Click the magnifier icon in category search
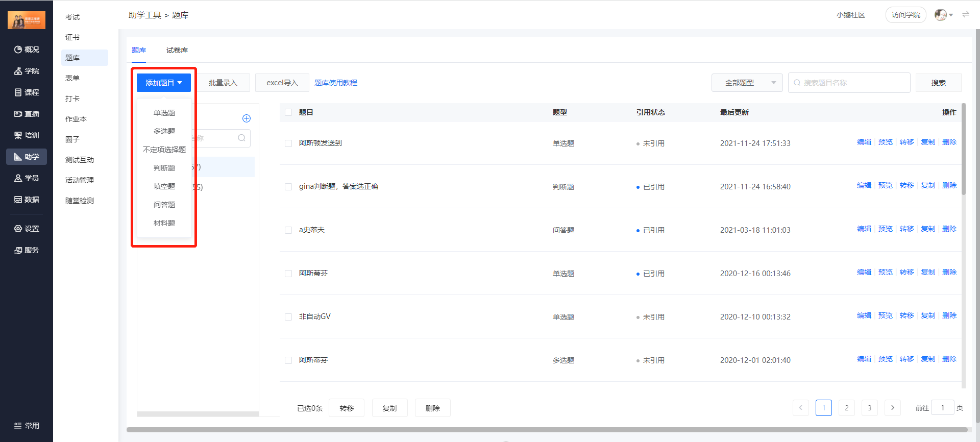 (x=241, y=138)
